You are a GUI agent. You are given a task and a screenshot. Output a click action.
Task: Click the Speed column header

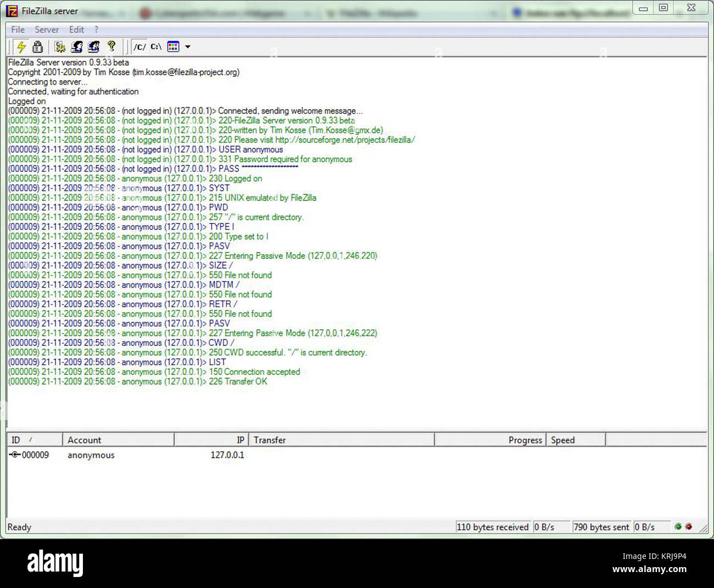pos(576,440)
